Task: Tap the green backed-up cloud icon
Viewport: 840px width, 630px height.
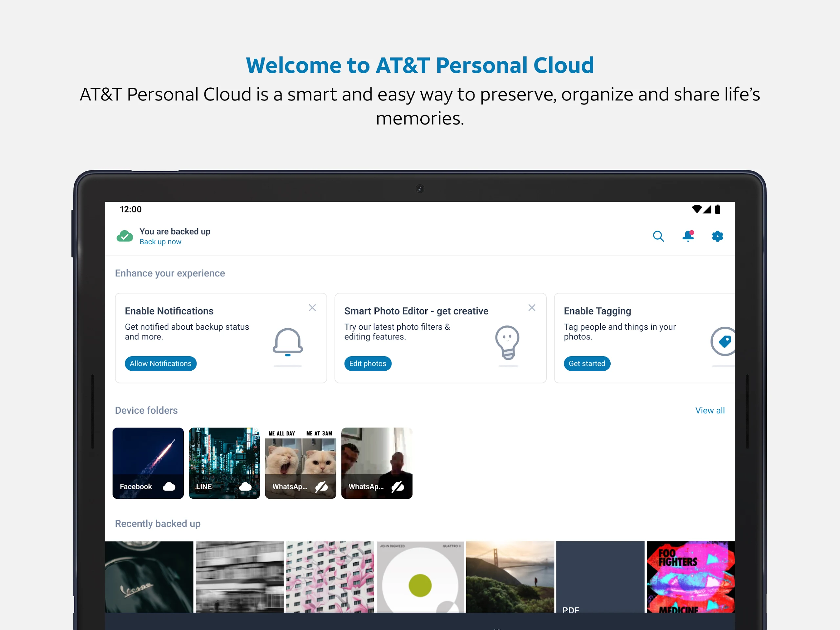Action: [x=125, y=236]
